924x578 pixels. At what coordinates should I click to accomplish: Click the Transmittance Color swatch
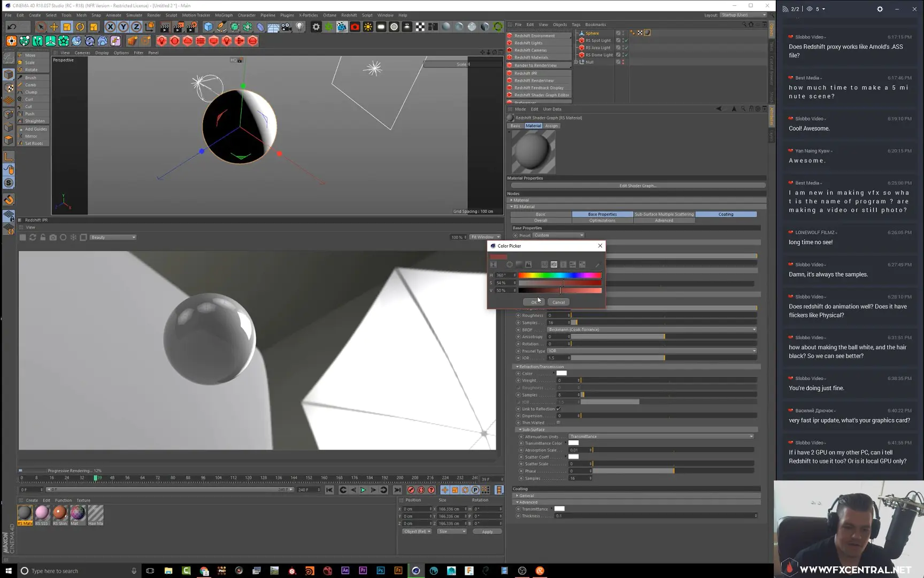pos(573,443)
